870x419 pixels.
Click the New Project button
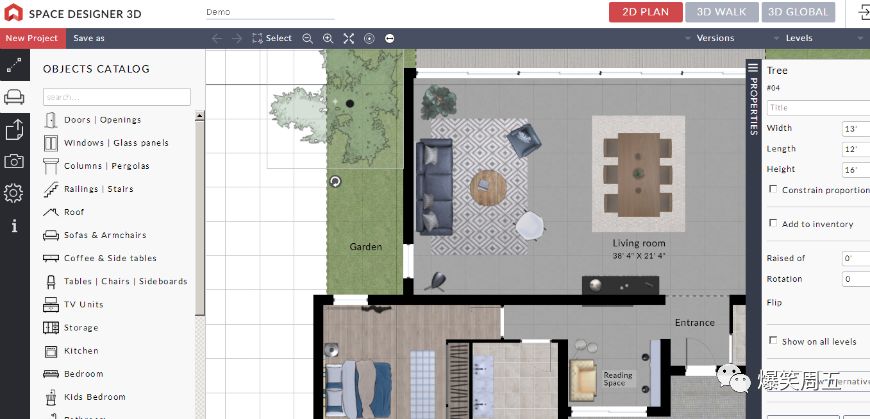coord(32,38)
